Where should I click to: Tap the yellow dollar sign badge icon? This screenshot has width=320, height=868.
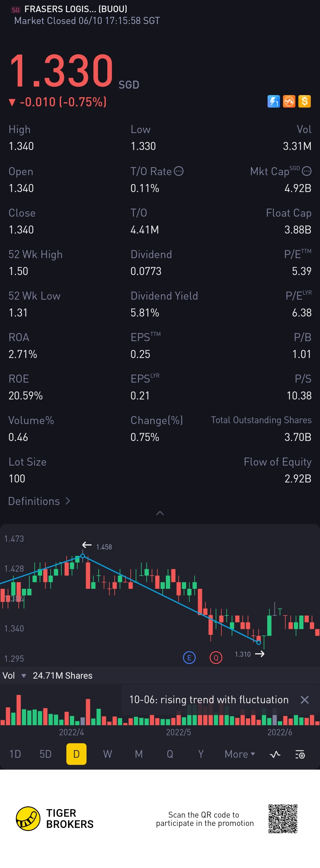(x=305, y=101)
